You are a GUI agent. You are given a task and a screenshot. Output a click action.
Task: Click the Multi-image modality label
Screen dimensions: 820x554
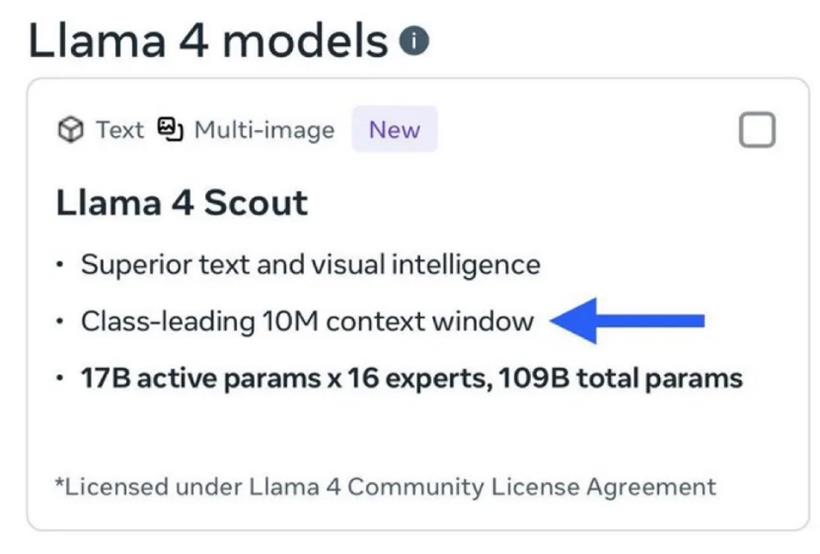pyautogui.click(x=264, y=130)
